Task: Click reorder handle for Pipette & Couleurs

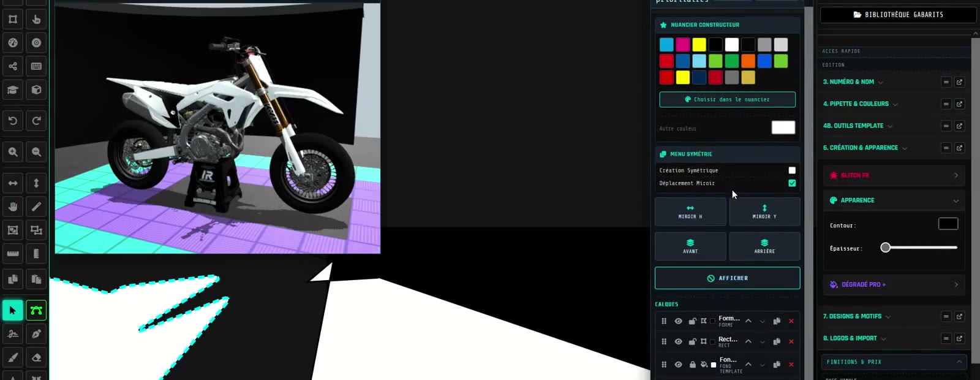Action: [x=946, y=104]
